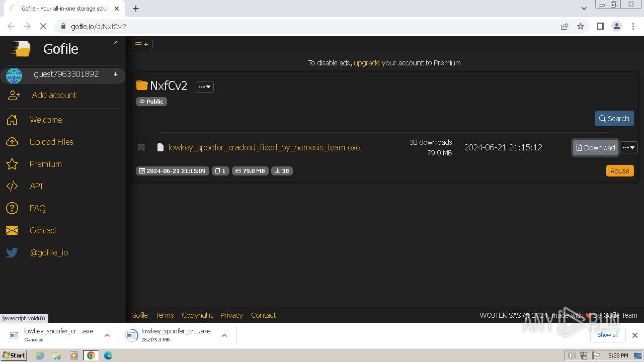Click the 38 downloads count badge
Viewport: 644px width, 362px height.
click(282, 171)
